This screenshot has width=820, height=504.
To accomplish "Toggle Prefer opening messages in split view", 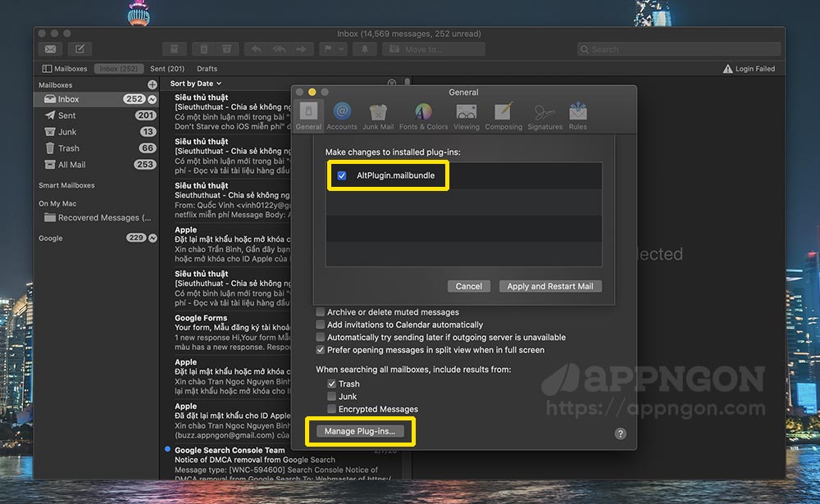I will tap(320, 350).
